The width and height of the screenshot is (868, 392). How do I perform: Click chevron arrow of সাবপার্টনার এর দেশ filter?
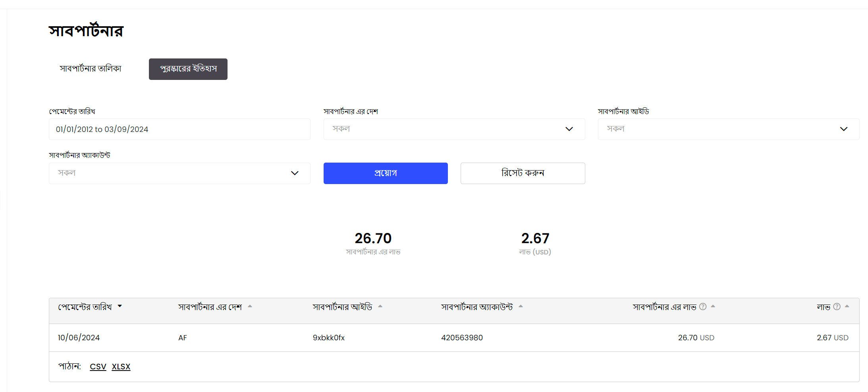pyautogui.click(x=569, y=129)
